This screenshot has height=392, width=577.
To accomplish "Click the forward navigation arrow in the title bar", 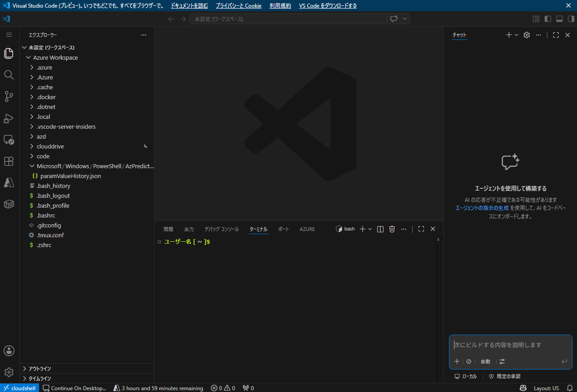I will [183, 19].
